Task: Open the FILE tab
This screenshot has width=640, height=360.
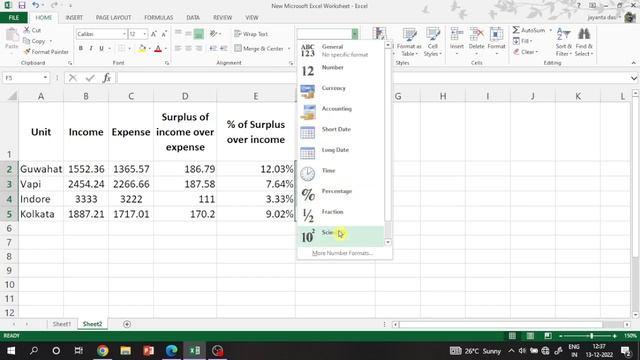Action: pyautogui.click(x=13, y=18)
